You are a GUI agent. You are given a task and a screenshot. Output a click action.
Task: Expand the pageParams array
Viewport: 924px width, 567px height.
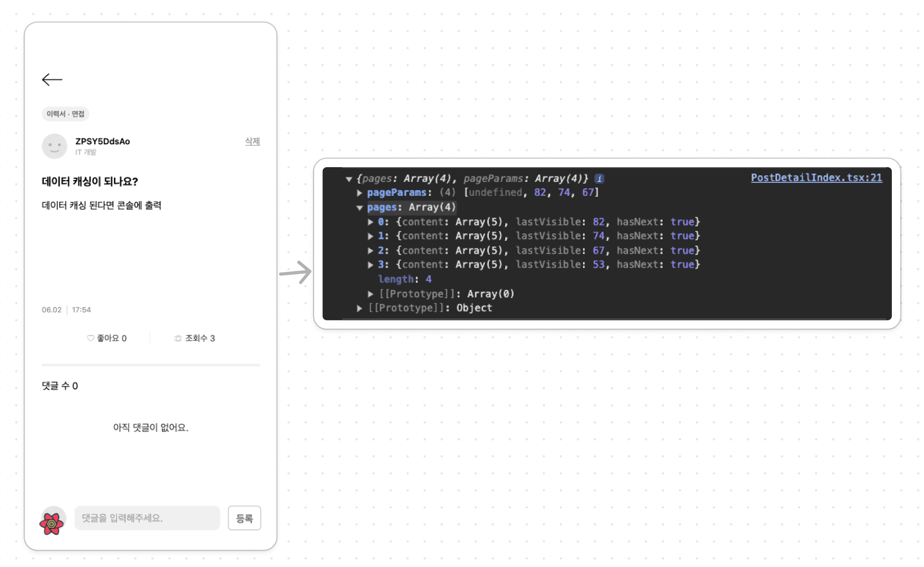pos(360,193)
